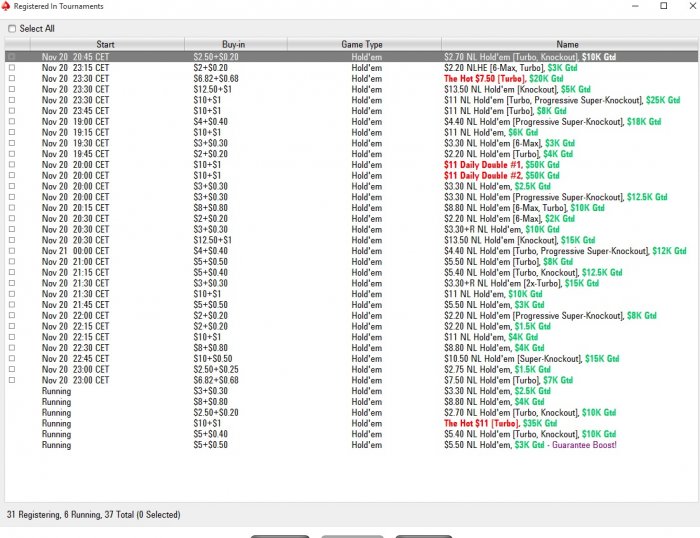Check the box for the 23:15 CET $2.20 NLHE row
This screenshot has width=700, height=538.
12,67
